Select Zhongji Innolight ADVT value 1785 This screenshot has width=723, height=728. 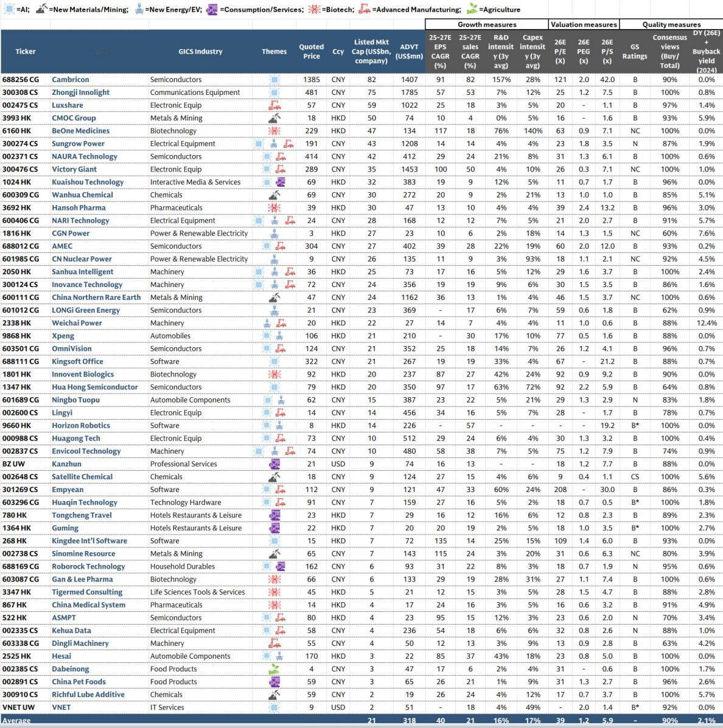point(410,92)
